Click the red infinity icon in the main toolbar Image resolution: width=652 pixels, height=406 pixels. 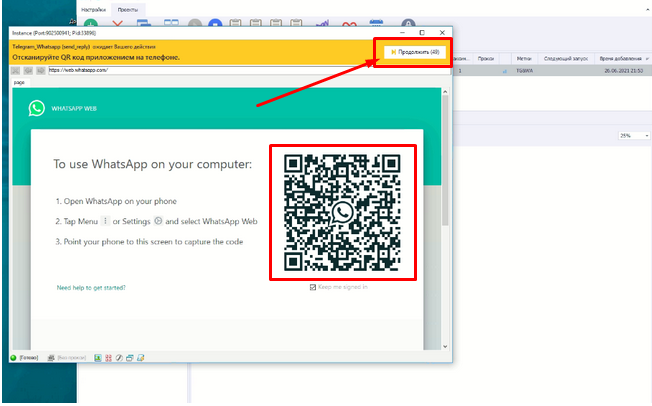point(349,24)
